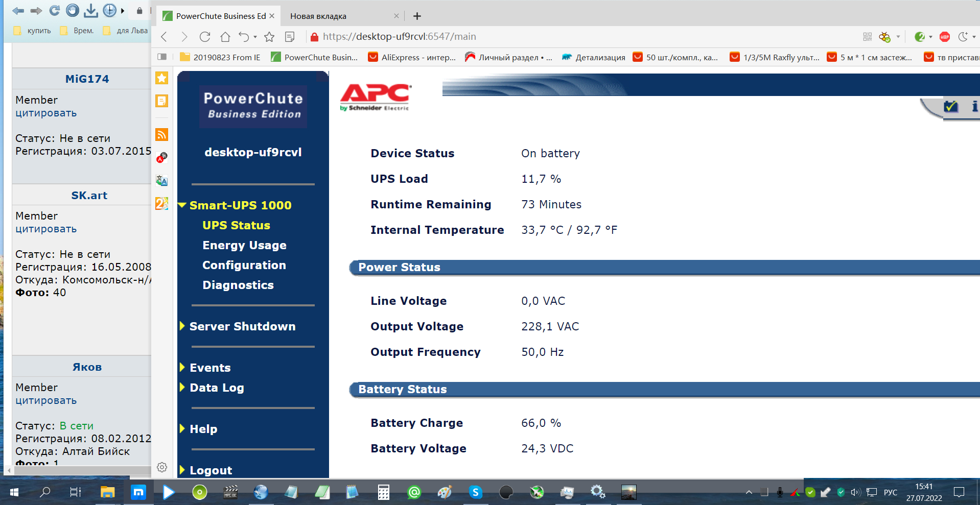980x505 pixels.
Task: Click the refresh icon in background browser
Action: (55, 10)
